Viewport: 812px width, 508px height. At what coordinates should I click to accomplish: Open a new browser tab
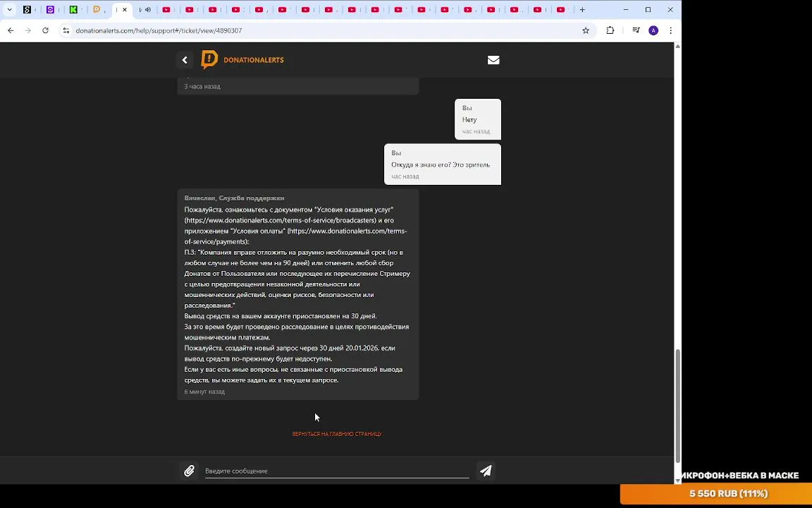pyautogui.click(x=582, y=9)
